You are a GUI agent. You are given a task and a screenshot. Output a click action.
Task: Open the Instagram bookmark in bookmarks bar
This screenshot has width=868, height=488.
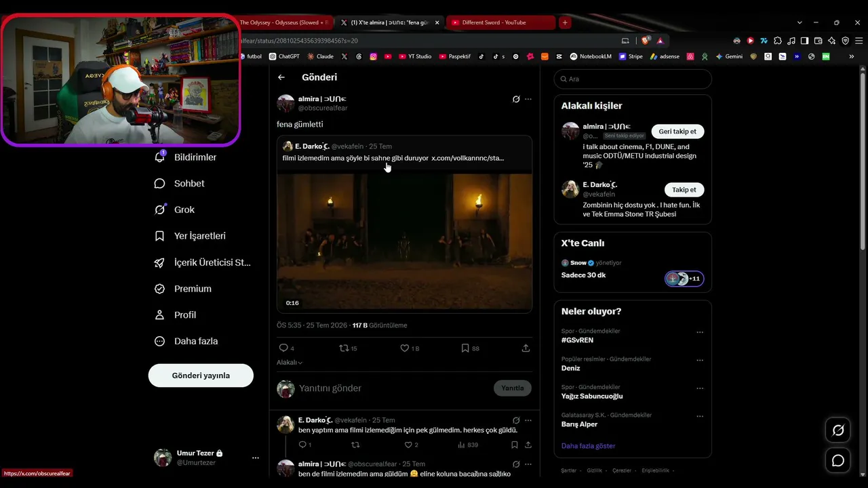(373, 57)
